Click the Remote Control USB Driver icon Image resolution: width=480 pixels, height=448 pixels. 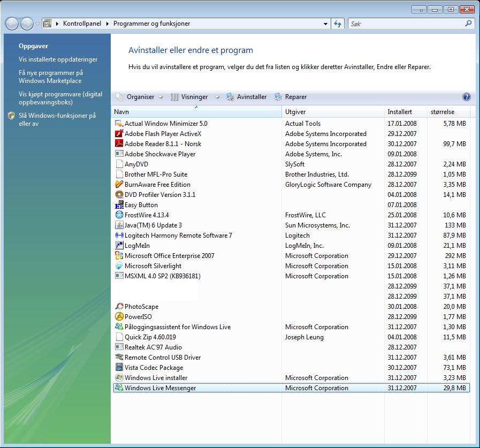(x=119, y=357)
